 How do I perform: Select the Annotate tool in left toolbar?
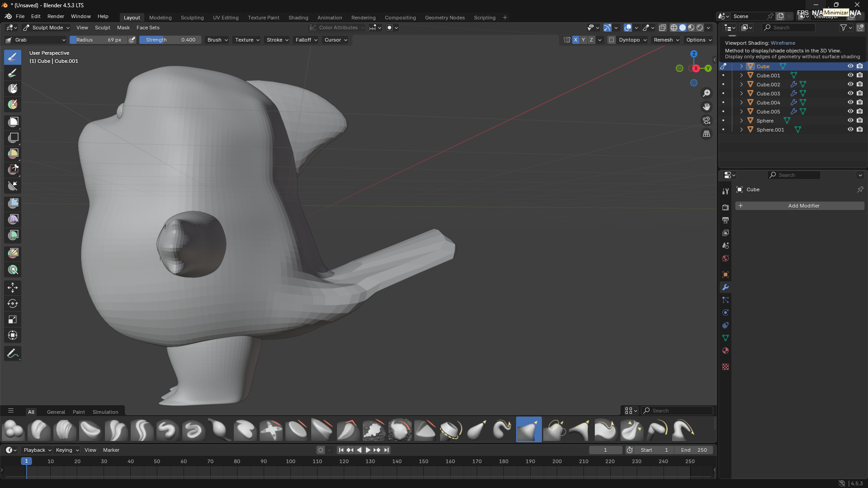(x=13, y=353)
